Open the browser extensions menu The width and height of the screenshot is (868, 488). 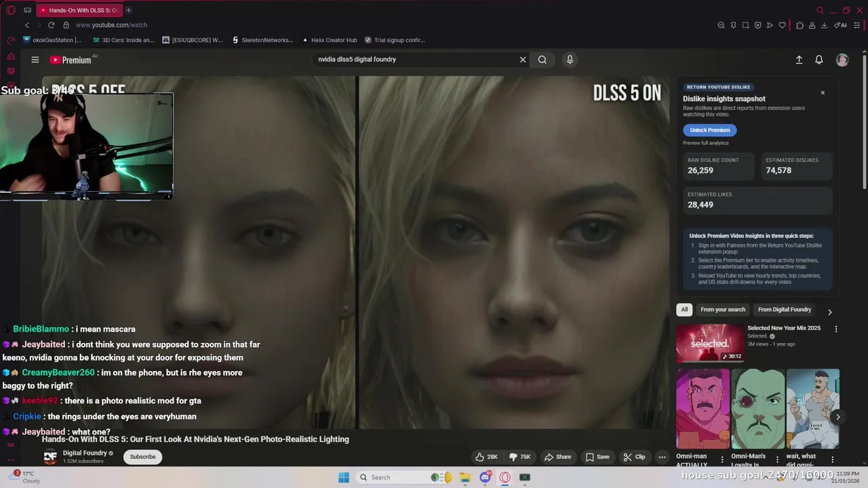coord(800,25)
